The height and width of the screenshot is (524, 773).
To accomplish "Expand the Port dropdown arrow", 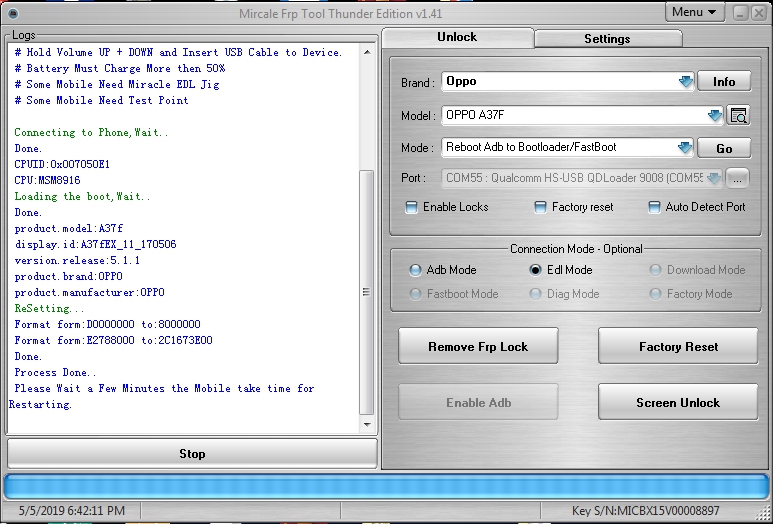I will (x=714, y=178).
